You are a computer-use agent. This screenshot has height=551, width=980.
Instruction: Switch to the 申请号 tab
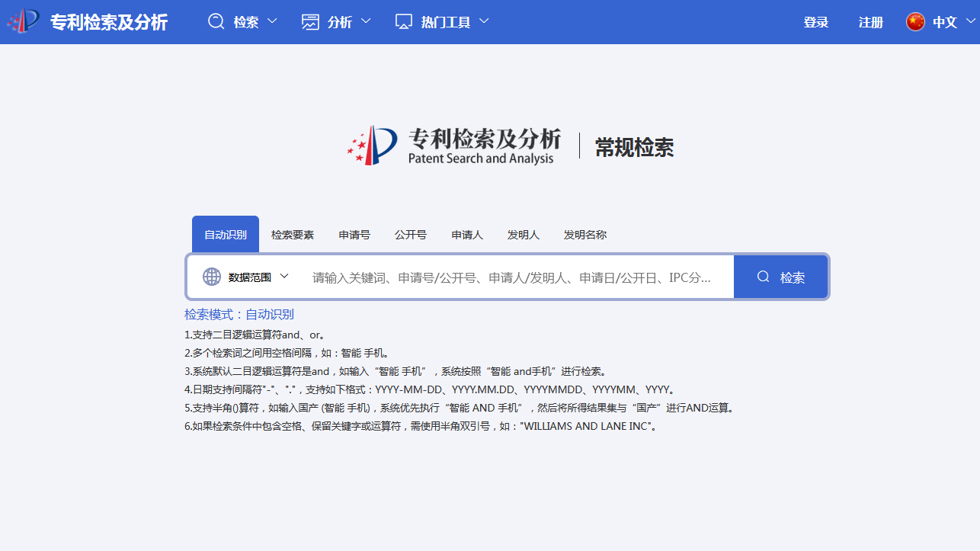(x=354, y=235)
